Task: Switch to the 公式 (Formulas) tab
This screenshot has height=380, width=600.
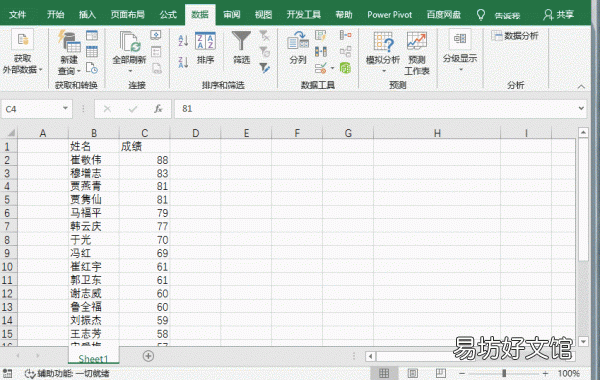Action: [x=168, y=15]
